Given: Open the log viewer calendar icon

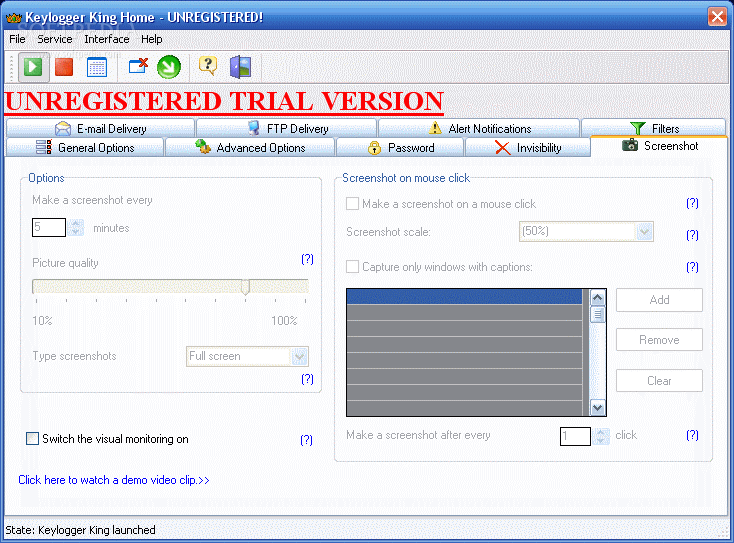Looking at the screenshot, I should pos(97,67).
